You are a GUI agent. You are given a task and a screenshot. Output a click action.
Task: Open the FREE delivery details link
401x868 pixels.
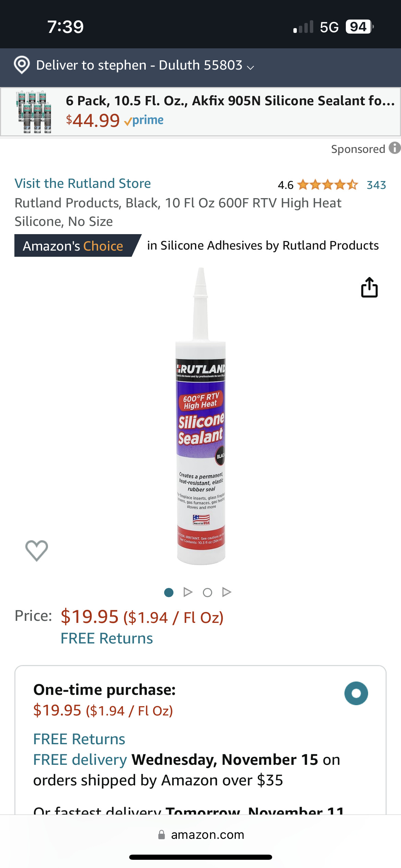[x=80, y=760]
